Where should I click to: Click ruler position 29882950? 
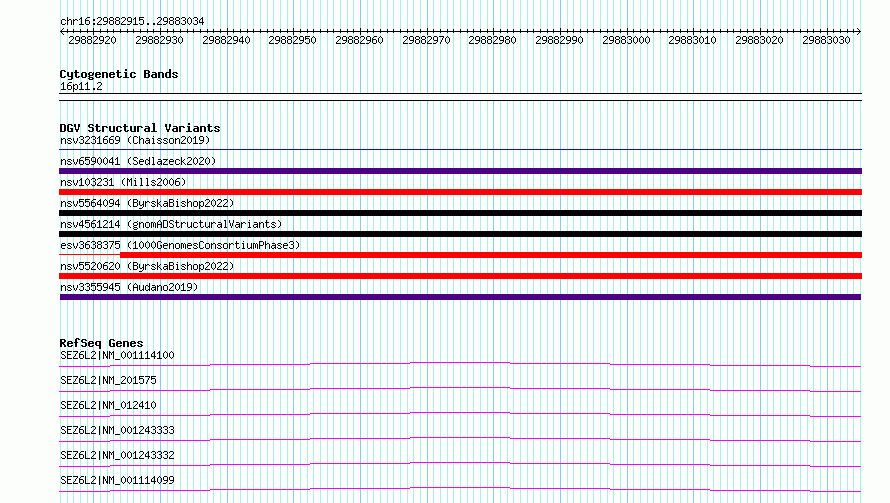click(x=292, y=40)
